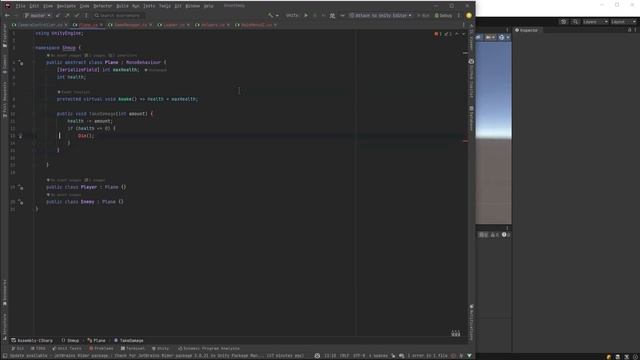
Task: Click the '1 error in 1 file' status entry
Action: click(427, 356)
